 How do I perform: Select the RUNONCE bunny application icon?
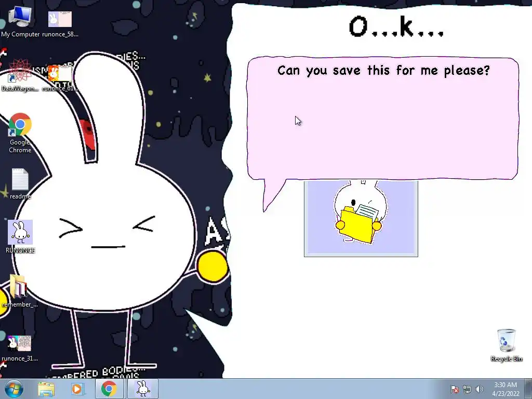pyautogui.click(x=20, y=236)
